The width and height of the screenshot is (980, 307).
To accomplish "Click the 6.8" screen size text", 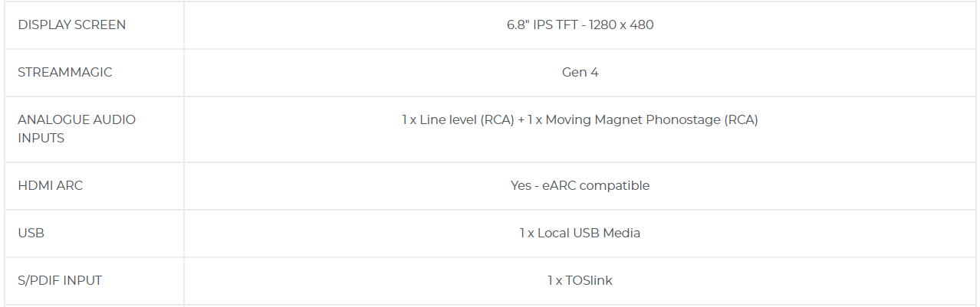I will (x=518, y=24).
